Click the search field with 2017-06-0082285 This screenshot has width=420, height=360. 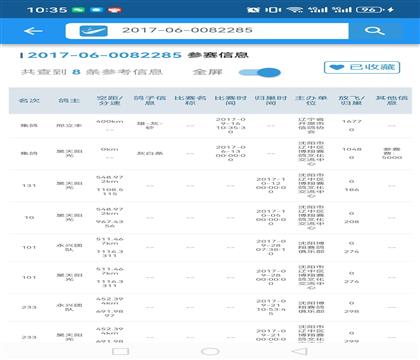coord(207,31)
